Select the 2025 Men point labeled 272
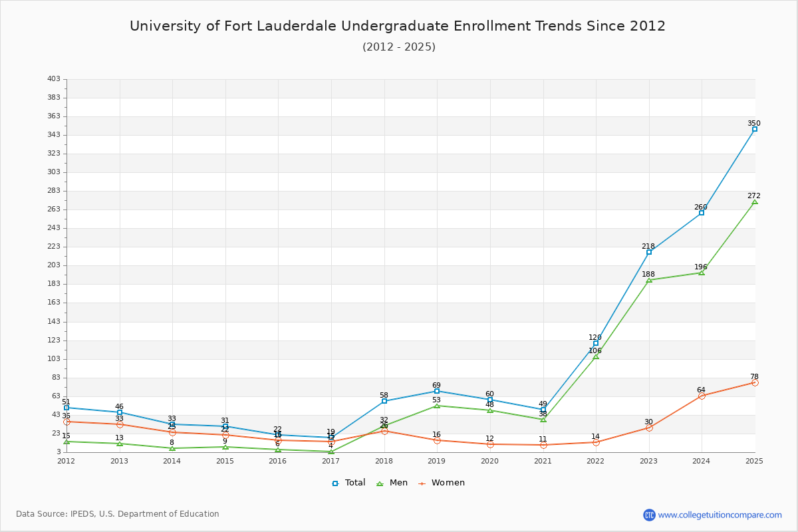 pyautogui.click(x=755, y=201)
